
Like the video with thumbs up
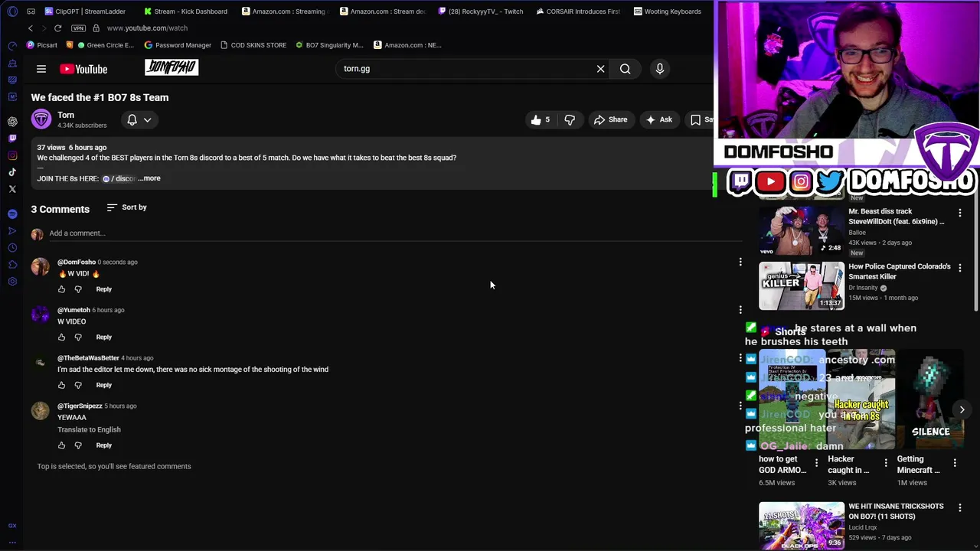(x=541, y=119)
